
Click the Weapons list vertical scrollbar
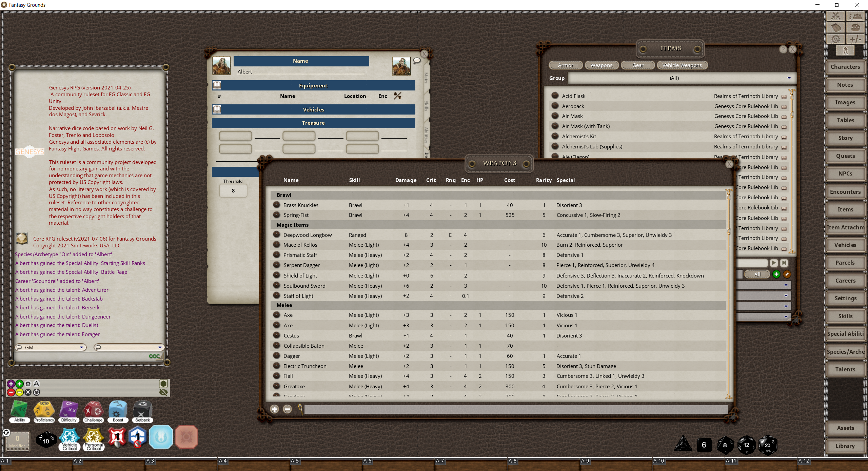click(x=728, y=293)
